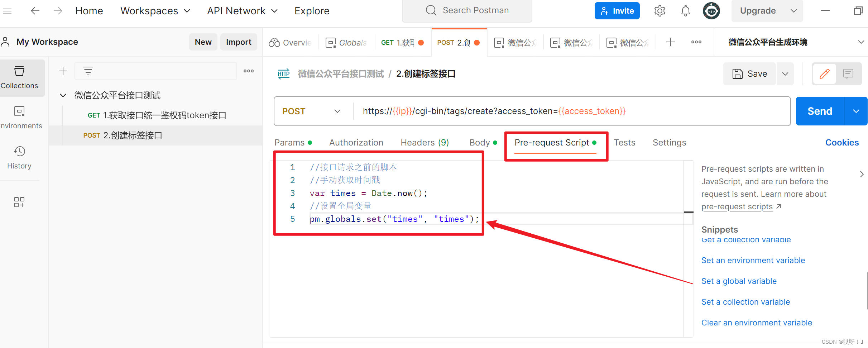This screenshot has width=868, height=348.
Task: Click the Import button
Action: (x=239, y=42)
